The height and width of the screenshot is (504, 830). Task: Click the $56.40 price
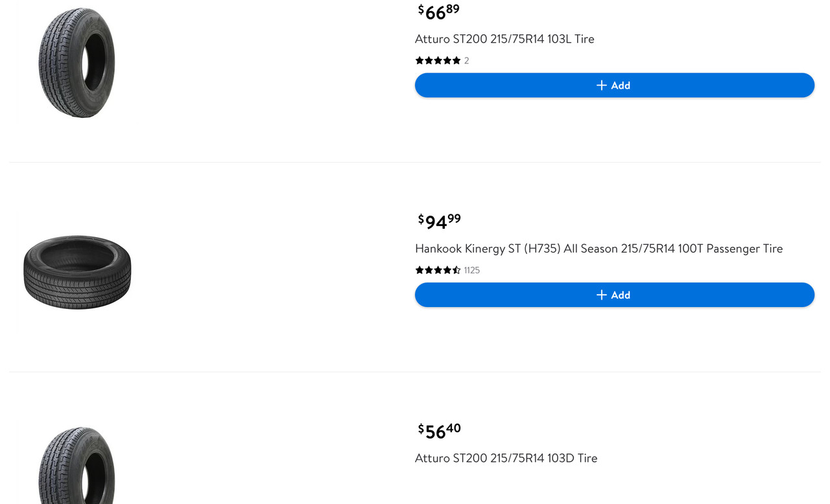pos(440,431)
